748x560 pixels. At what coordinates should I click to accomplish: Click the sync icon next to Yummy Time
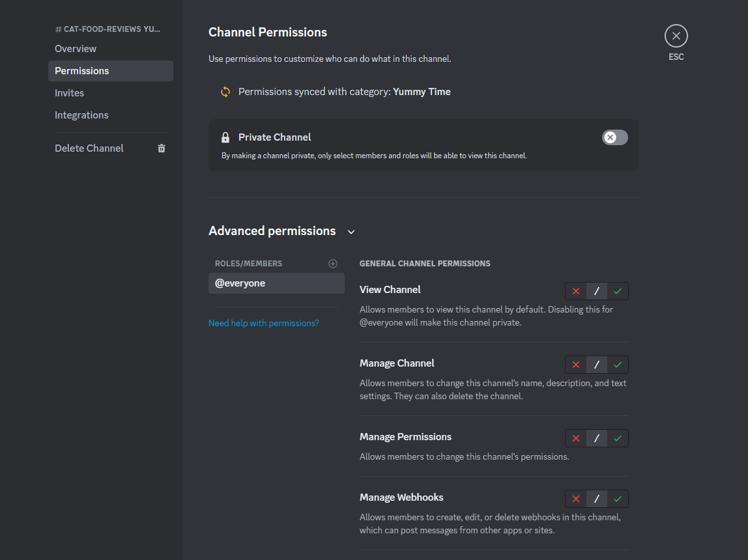[225, 91]
